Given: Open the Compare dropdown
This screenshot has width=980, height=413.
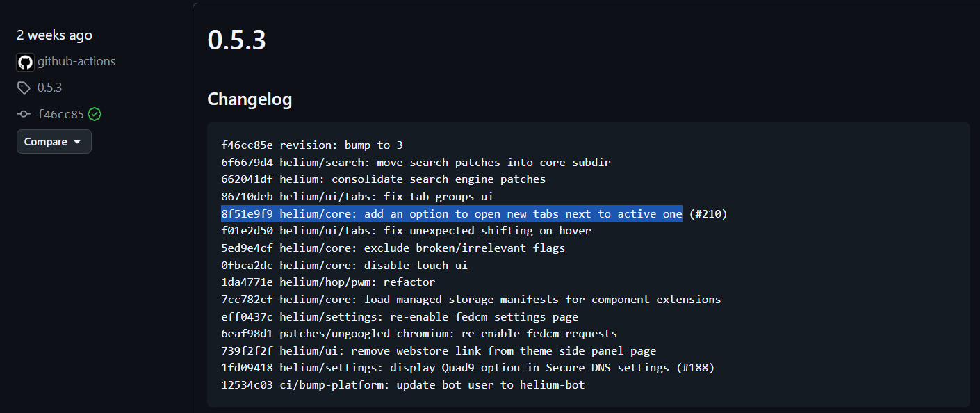Looking at the screenshot, I should tap(54, 142).
